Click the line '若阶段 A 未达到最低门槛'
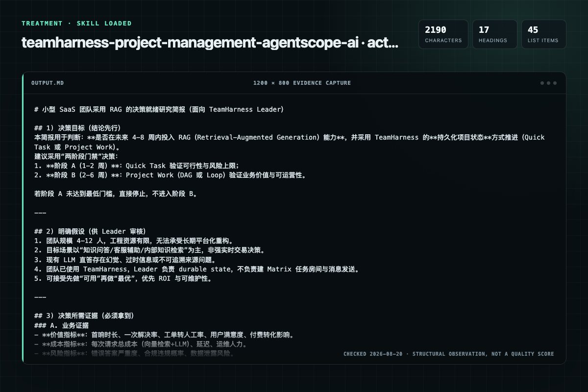 click(x=116, y=194)
